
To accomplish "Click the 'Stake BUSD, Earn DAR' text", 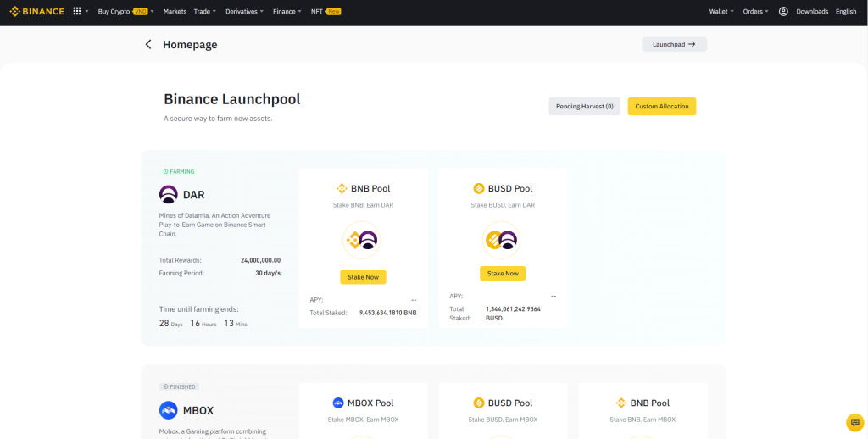I will (x=503, y=205).
